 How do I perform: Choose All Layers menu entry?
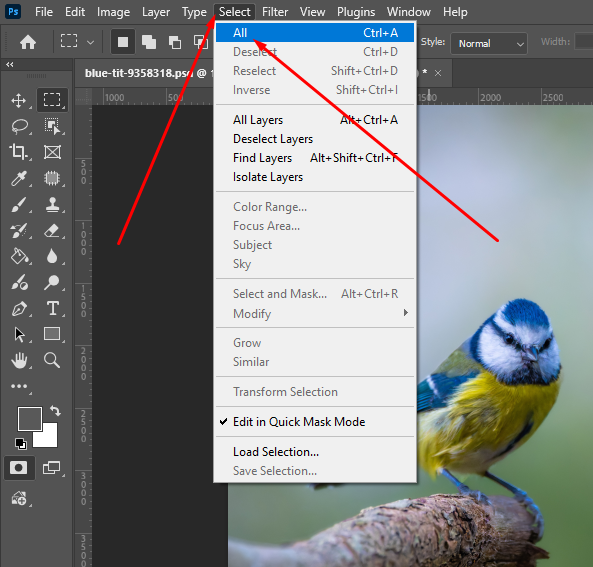click(315, 120)
